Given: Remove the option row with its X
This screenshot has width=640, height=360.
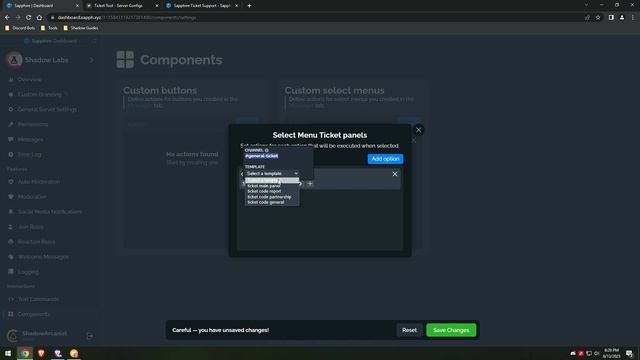Looking at the screenshot, I should (395, 174).
